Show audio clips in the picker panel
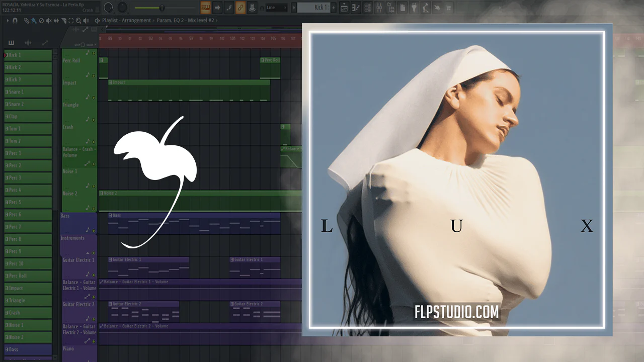Viewport: 644px width, 362px height. pos(28,43)
